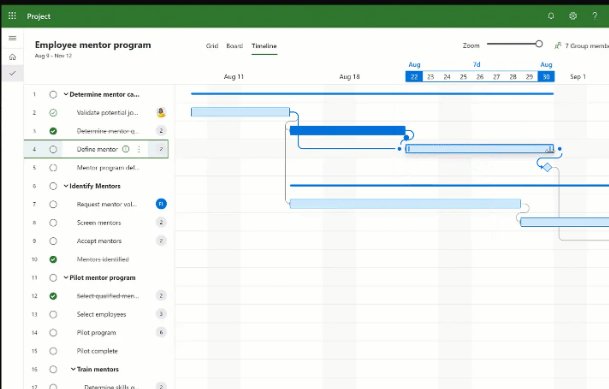
Task: Toggle completion of Validate potential jo...
Action: click(53, 113)
